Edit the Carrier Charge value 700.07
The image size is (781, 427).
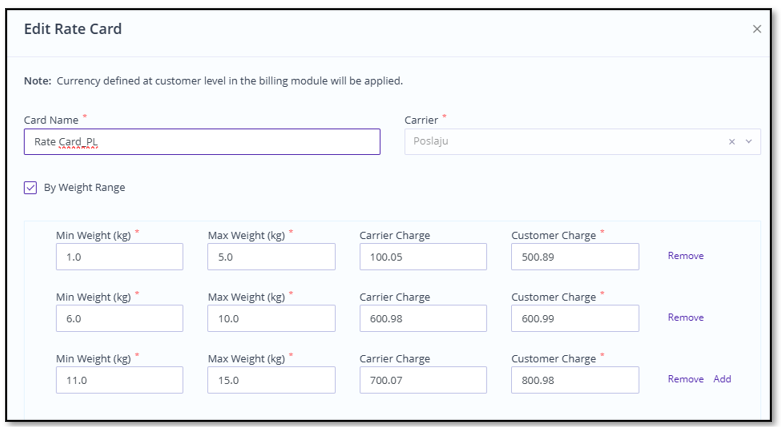(x=423, y=380)
